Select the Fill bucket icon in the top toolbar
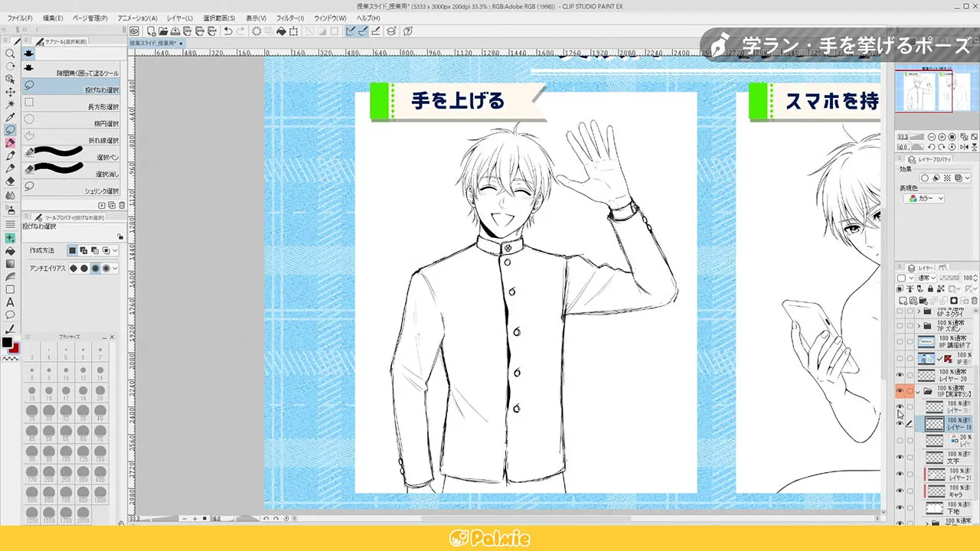Image resolution: width=980 pixels, height=551 pixels. (283, 31)
